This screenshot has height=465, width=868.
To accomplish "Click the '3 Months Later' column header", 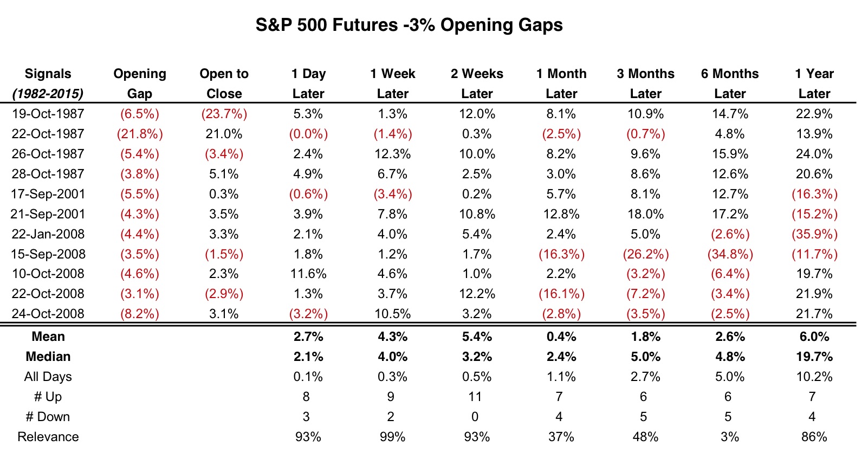I will point(645,83).
